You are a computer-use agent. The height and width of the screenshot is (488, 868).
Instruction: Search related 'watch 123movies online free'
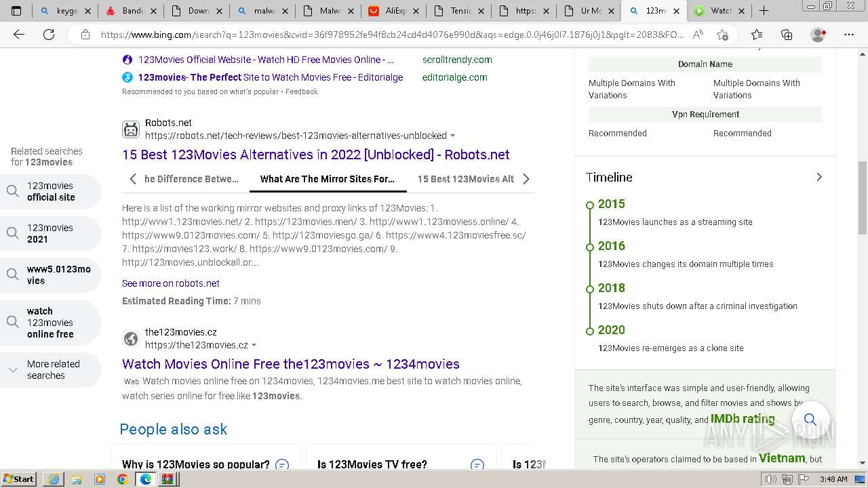coord(51,323)
